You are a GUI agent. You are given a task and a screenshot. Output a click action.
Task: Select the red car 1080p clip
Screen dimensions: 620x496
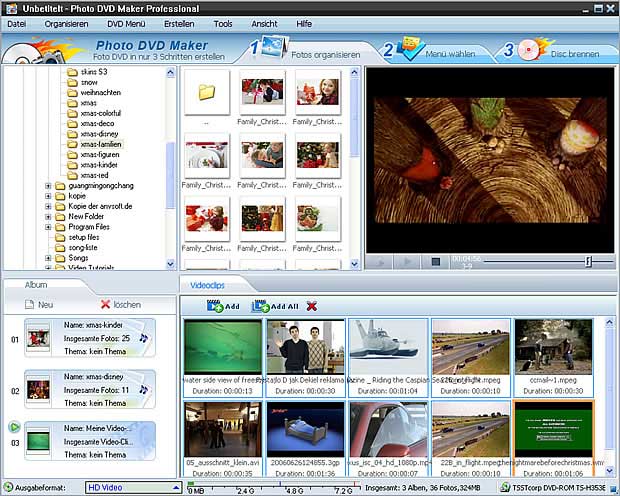click(x=388, y=430)
